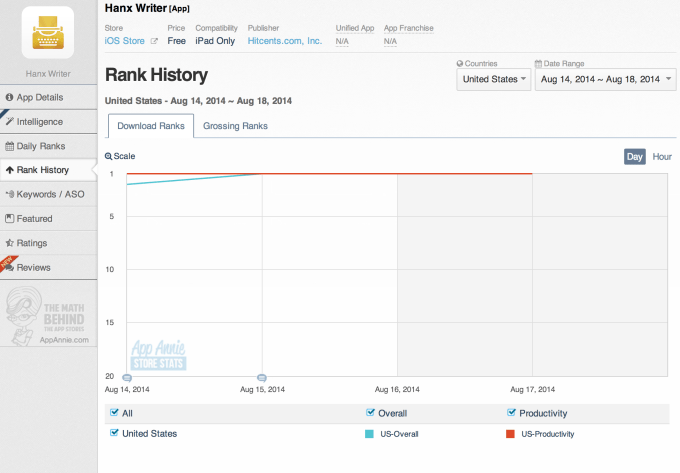Click the Aug 15 timeline range handle
The width and height of the screenshot is (680, 473).
tap(262, 378)
